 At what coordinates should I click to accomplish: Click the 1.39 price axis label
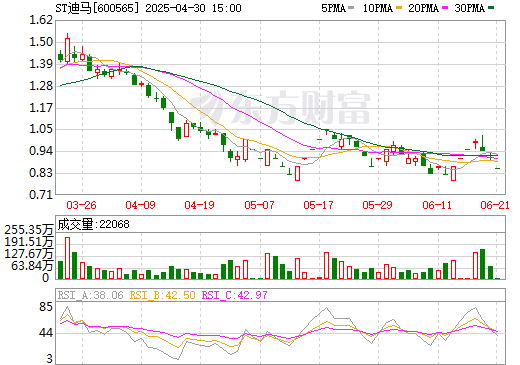tap(41, 64)
